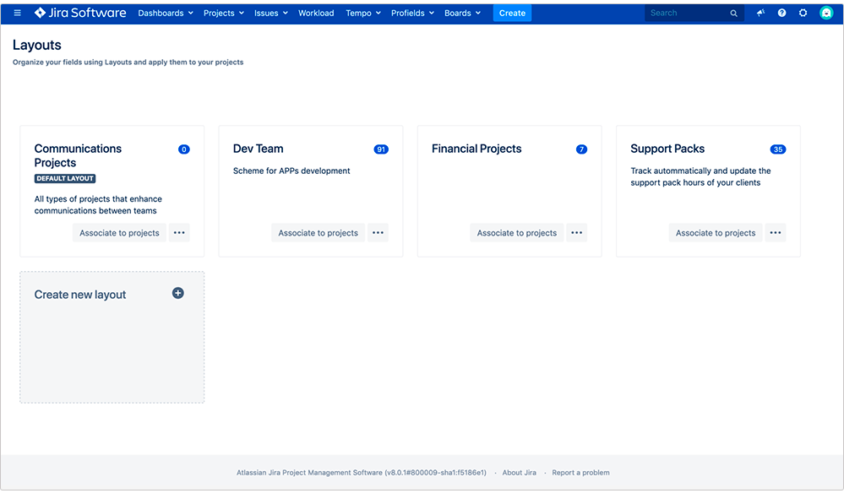The height and width of the screenshot is (504, 844).
Task: Open the hamburger navigation menu
Action: point(16,12)
